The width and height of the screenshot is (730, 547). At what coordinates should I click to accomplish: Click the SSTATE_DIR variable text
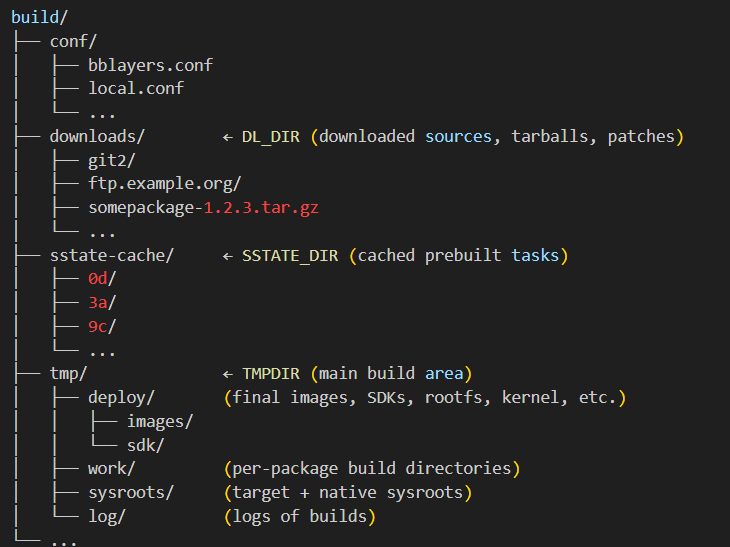pos(290,256)
